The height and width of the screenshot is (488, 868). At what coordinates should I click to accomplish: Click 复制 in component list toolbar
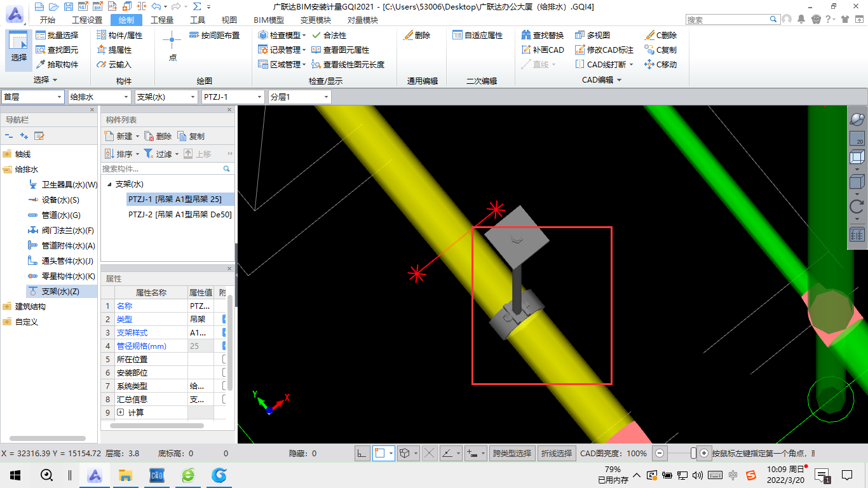coord(191,136)
